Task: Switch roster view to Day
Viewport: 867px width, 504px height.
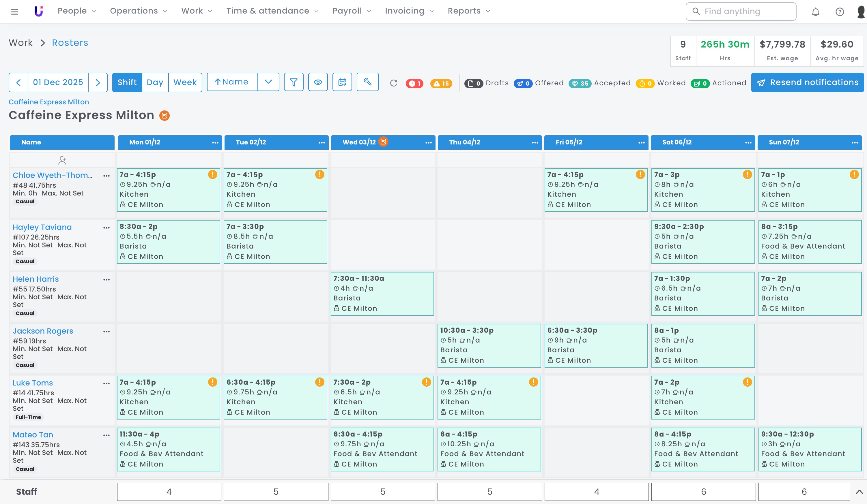Action: tap(155, 82)
